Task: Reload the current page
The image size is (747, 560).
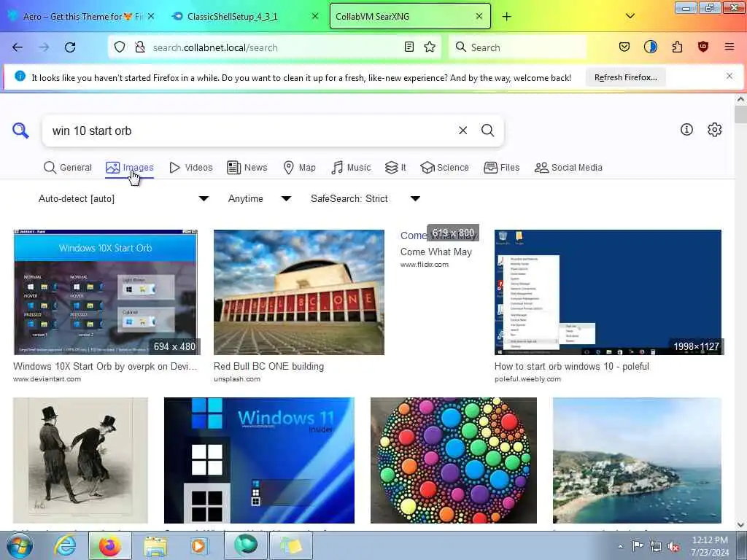Action: pyautogui.click(x=70, y=47)
